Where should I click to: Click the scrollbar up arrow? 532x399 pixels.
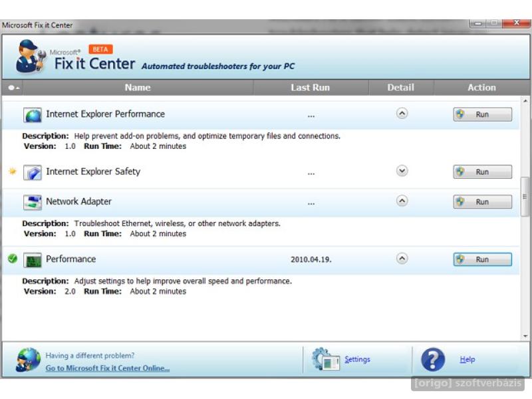(x=525, y=101)
